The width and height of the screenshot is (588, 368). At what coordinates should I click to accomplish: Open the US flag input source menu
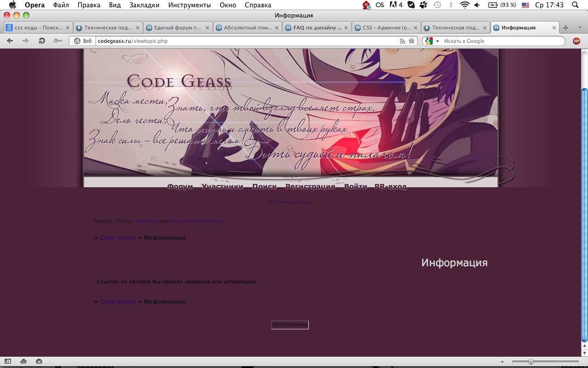(x=526, y=5)
